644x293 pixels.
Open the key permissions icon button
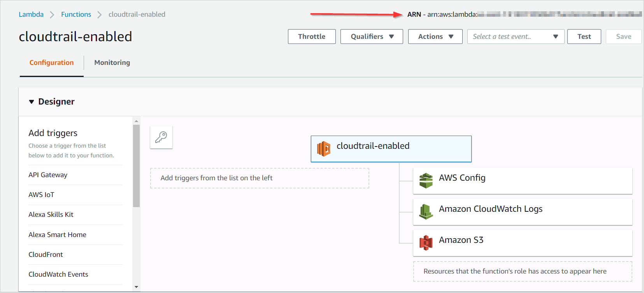(x=161, y=137)
